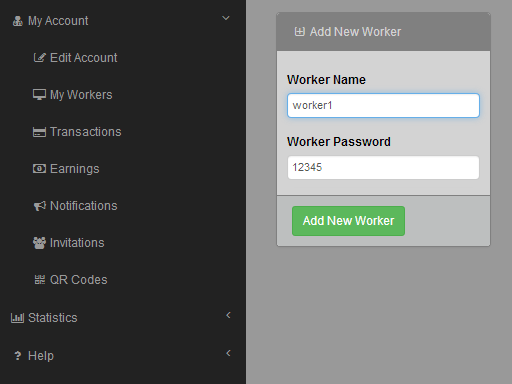This screenshot has width=512, height=384.
Task: Click the My Workers monitor icon
Action: pyautogui.click(x=39, y=95)
